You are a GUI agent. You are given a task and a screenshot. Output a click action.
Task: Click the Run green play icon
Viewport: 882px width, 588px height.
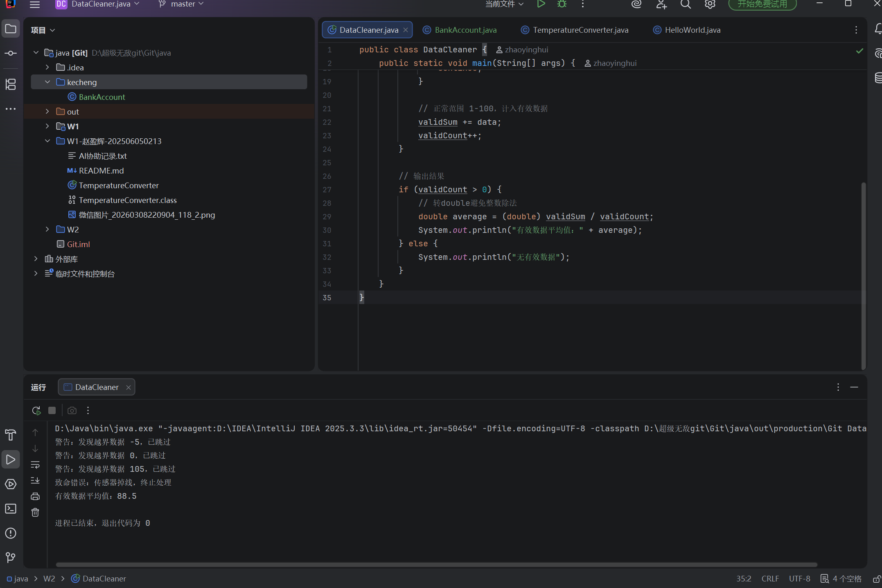(541, 4)
